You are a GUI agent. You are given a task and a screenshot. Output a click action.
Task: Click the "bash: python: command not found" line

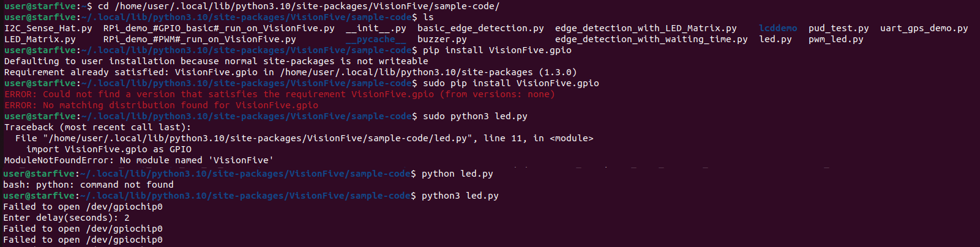click(x=88, y=185)
